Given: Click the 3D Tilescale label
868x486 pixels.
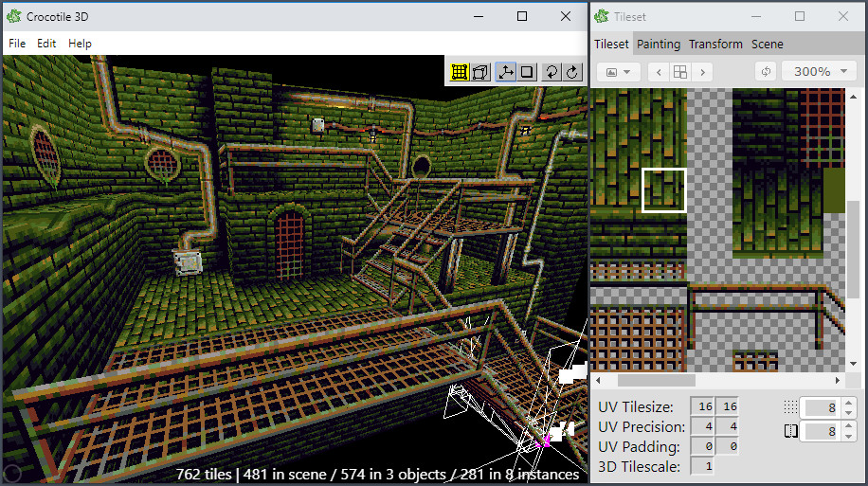Looking at the screenshot, I should (639, 467).
